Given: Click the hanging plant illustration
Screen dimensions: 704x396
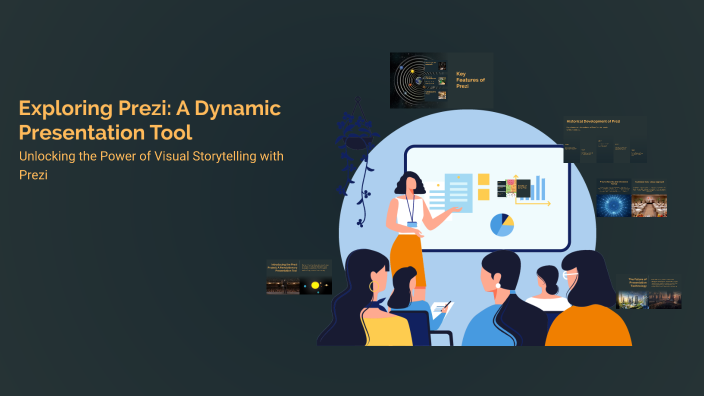Looking at the screenshot, I should (357, 162).
